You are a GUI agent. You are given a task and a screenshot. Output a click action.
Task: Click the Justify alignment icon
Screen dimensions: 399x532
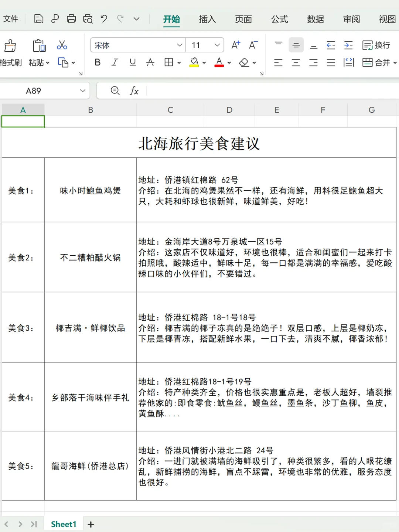click(x=331, y=62)
